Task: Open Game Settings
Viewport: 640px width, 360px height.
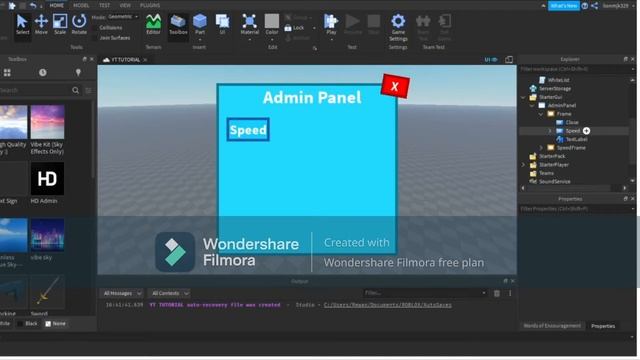Action: (x=398, y=27)
